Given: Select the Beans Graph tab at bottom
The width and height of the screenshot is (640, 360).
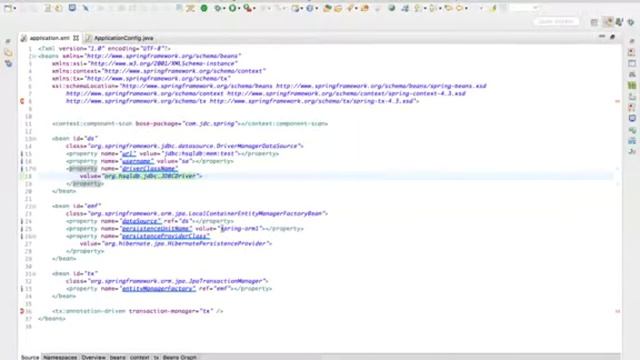Looking at the screenshot, I should [x=180, y=357].
